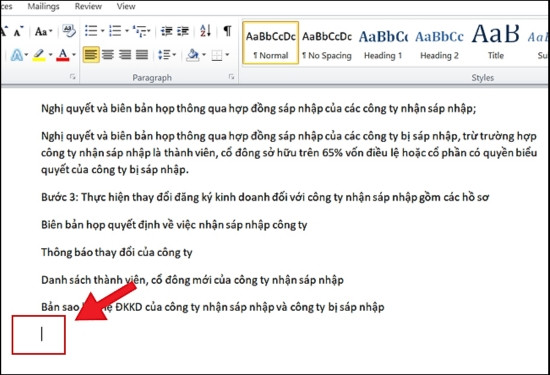Viewport: 550px width, 375px height.
Task: Toggle Justify alignment
Action: tap(142, 55)
